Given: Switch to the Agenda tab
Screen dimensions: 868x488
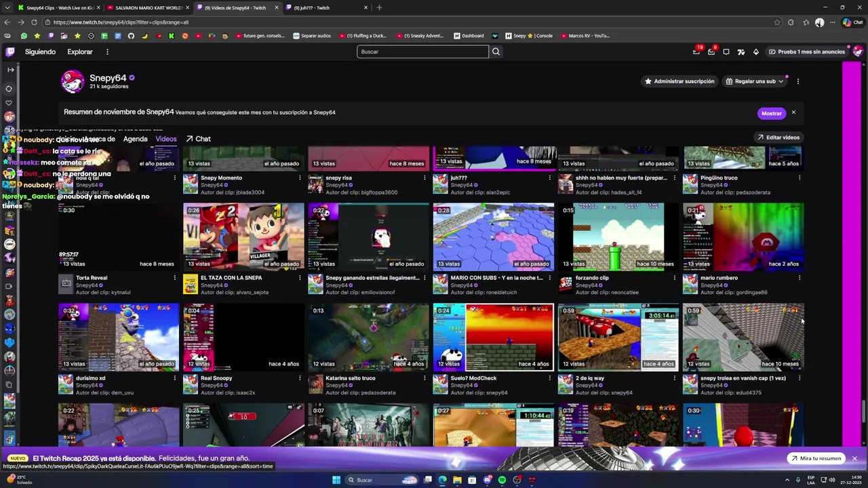Looking at the screenshot, I should point(135,139).
